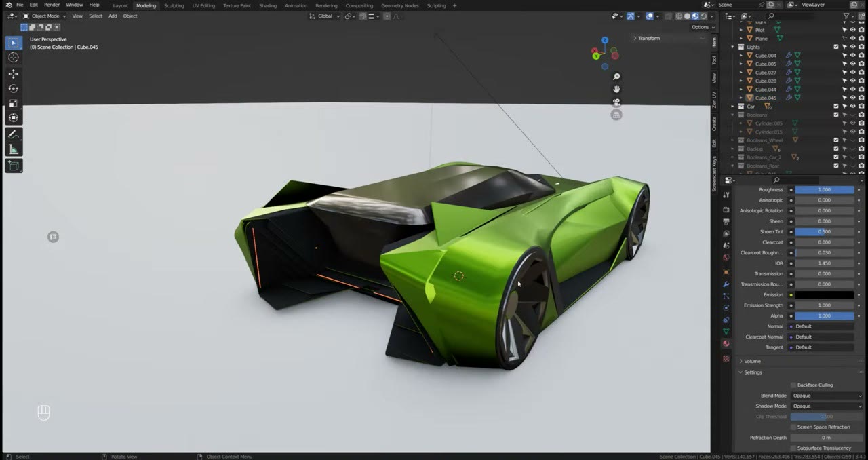
Task: Open the Blend Mode dropdown
Action: tap(827, 396)
